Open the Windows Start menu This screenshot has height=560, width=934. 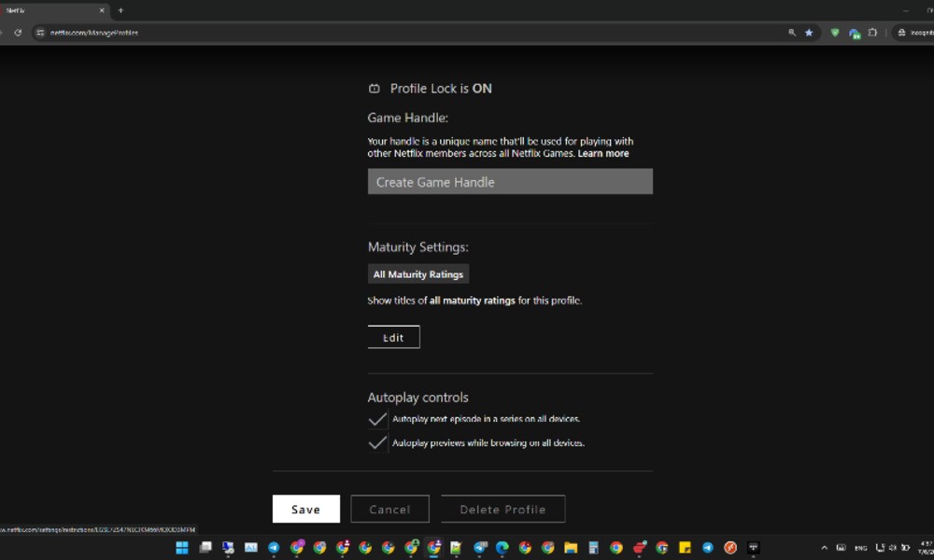click(182, 548)
